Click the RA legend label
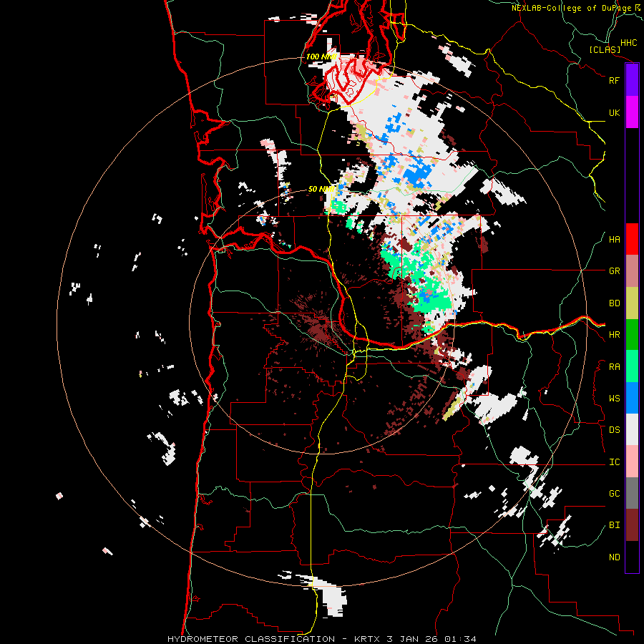The width and height of the screenshot is (644, 644). click(x=614, y=367)
